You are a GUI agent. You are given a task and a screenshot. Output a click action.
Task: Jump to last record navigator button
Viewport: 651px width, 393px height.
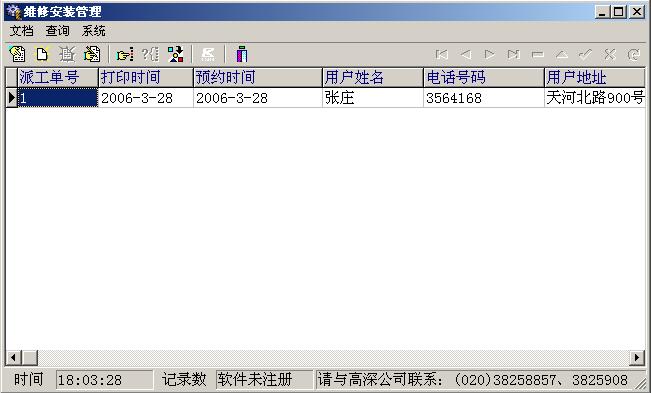[514, 54]
